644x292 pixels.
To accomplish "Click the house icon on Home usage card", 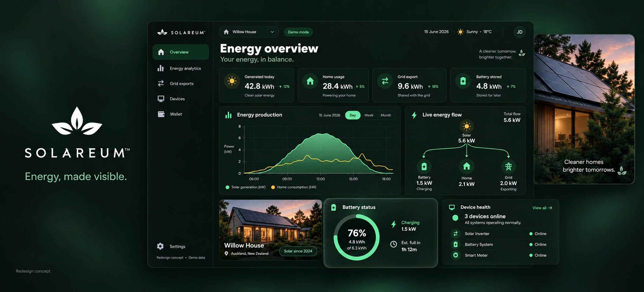I will pos(310,81).
